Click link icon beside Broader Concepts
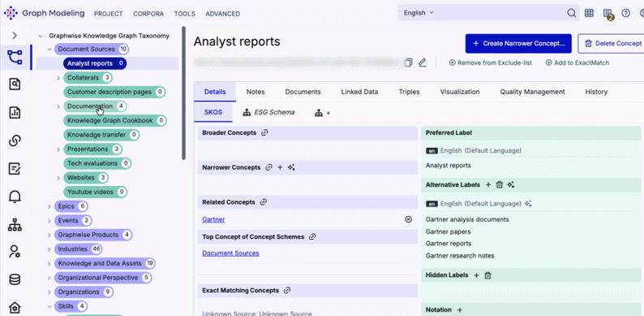 pyautogui.click(x=265, y=133)
